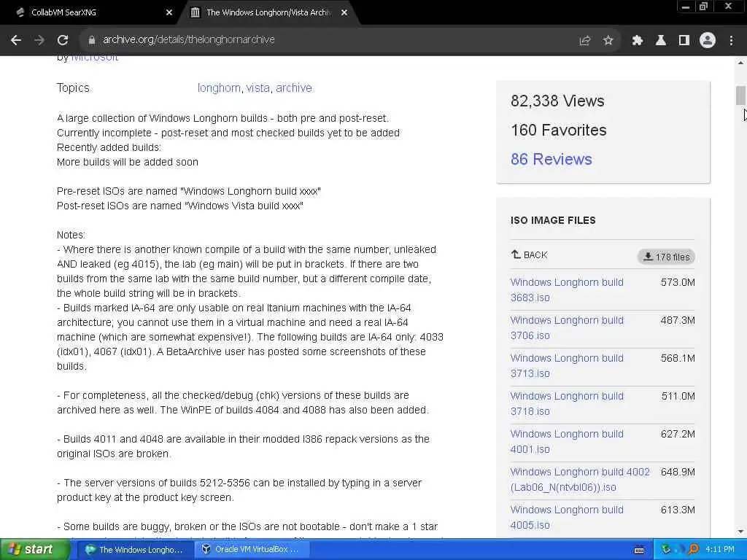Download Windows Longhorn build 3683.iso
The height and width of the screenshot is (560, 747).
(567, 289)
